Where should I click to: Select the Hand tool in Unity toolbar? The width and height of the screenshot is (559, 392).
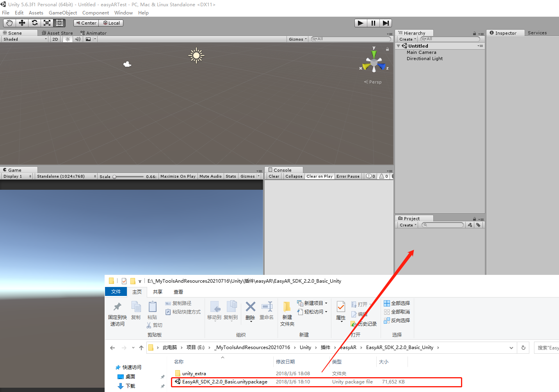(x=9, y=23)
